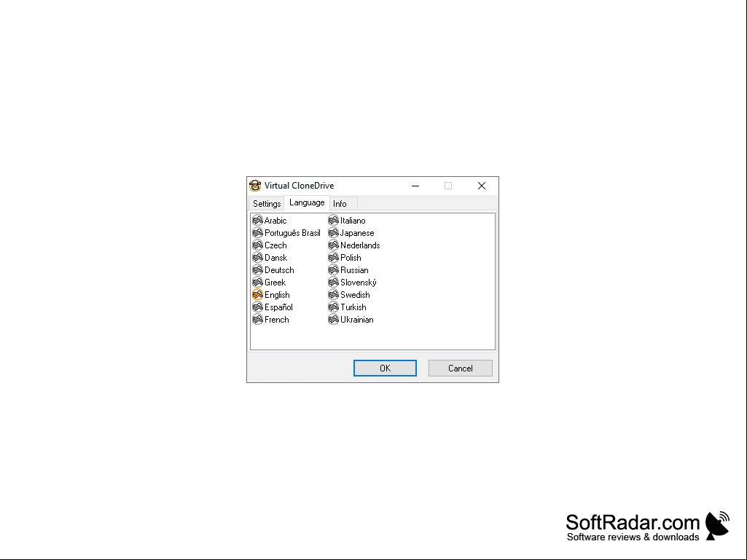Select the English language label
This screenshot has width=747, height=560.
tap(277, 295)
